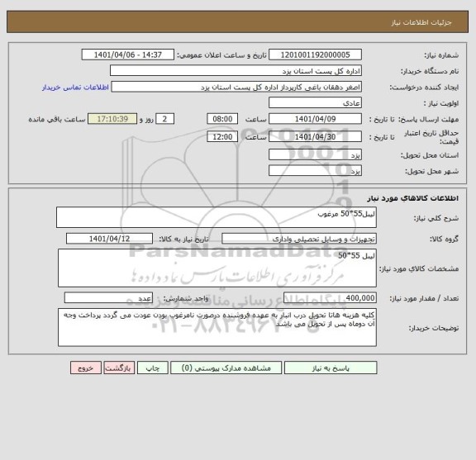Image resolution: width=476 pixels, height=460 pixels.
Task: Click the validity time field 12:00
Action: point(222,136)
